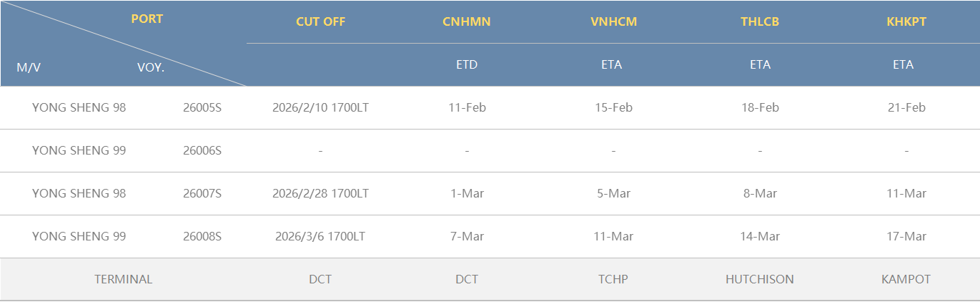
Task: Click the THLCB port header
Action: pos(760,21)
